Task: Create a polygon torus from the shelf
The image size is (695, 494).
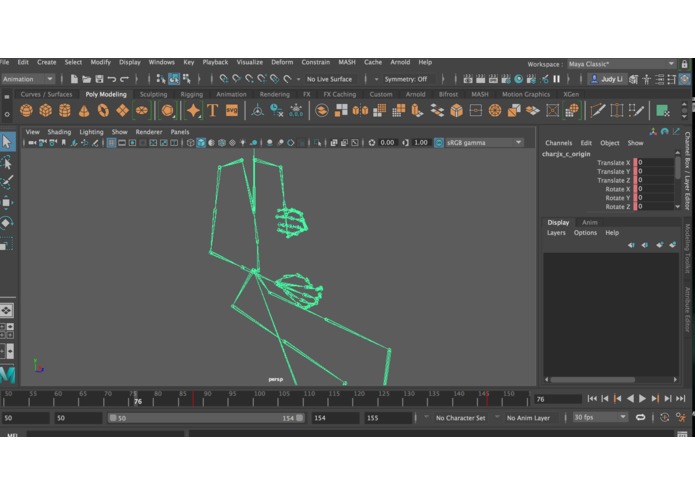Action: point(103,110)
